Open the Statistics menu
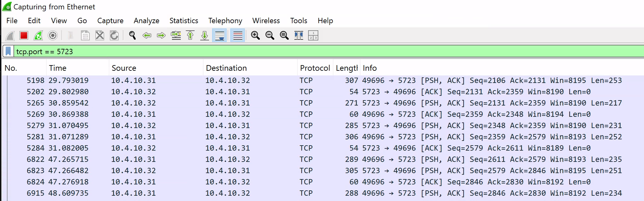This screenshot has height=201, width=644. click(184, 21)
